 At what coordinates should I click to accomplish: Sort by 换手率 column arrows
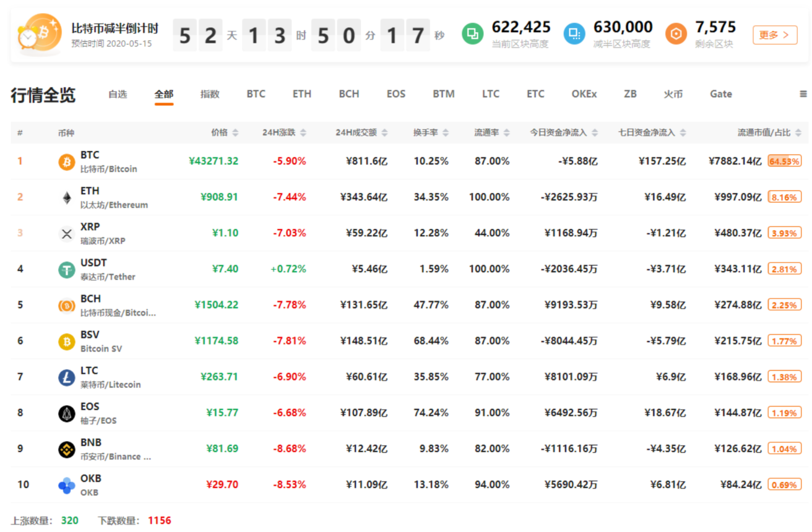click(x=445, y=133)
